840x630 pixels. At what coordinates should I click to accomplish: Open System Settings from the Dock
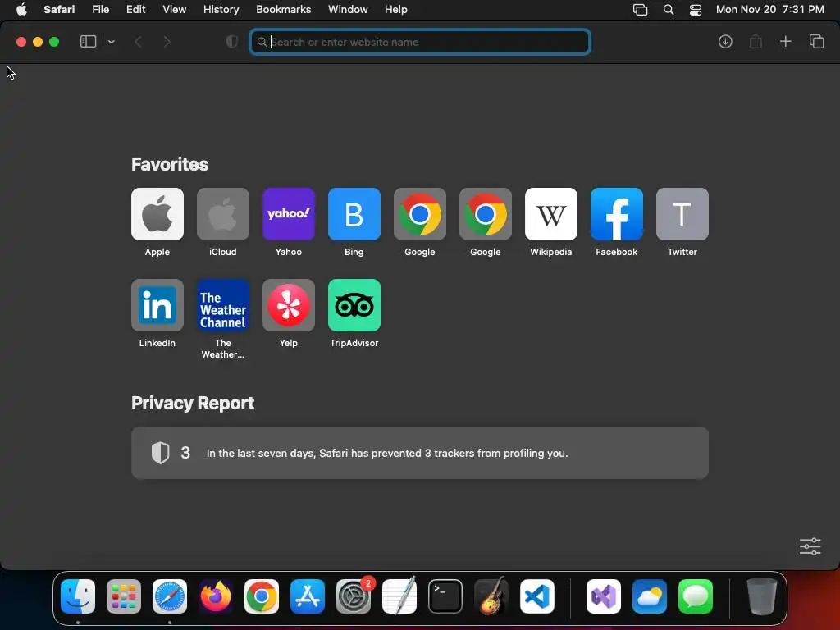pos(354,596)
